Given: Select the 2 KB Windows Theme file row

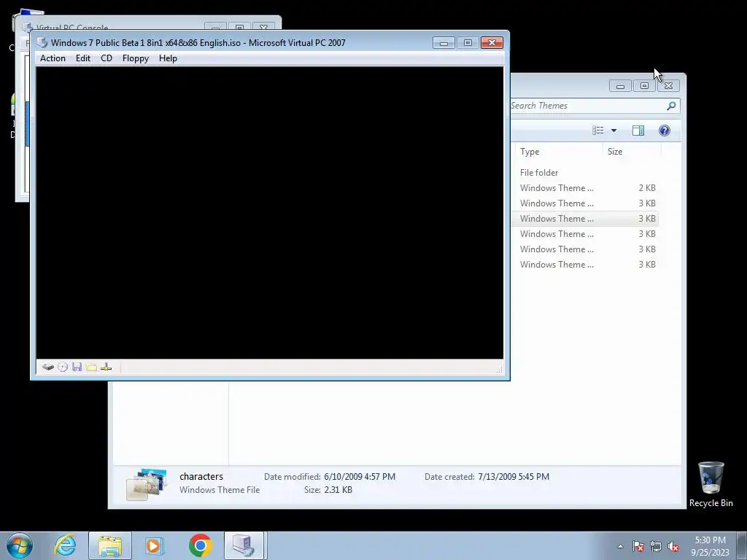Looking at the screenshot, I should [584, 187].
